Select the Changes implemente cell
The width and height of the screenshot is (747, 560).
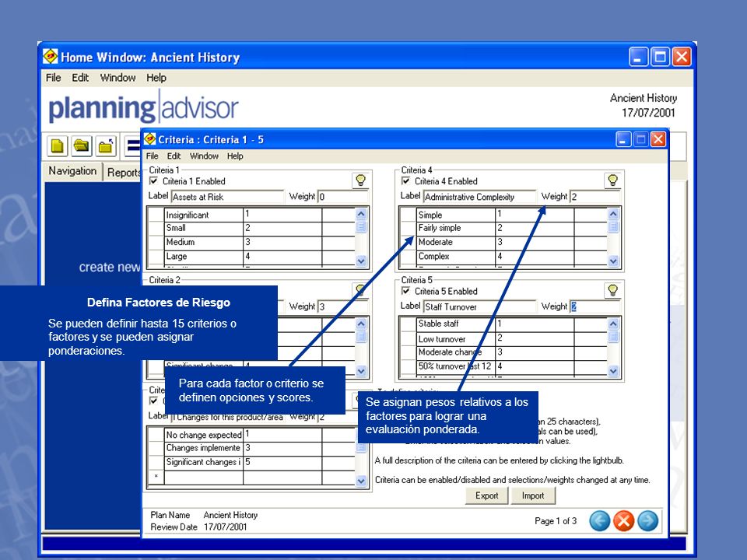tap(203, 449)
